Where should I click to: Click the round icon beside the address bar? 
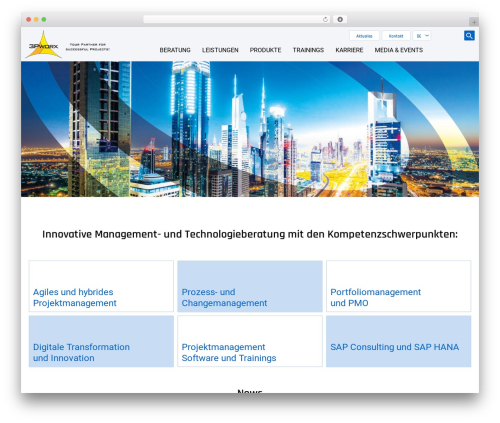pyautogui.click(x=340, y=20)
